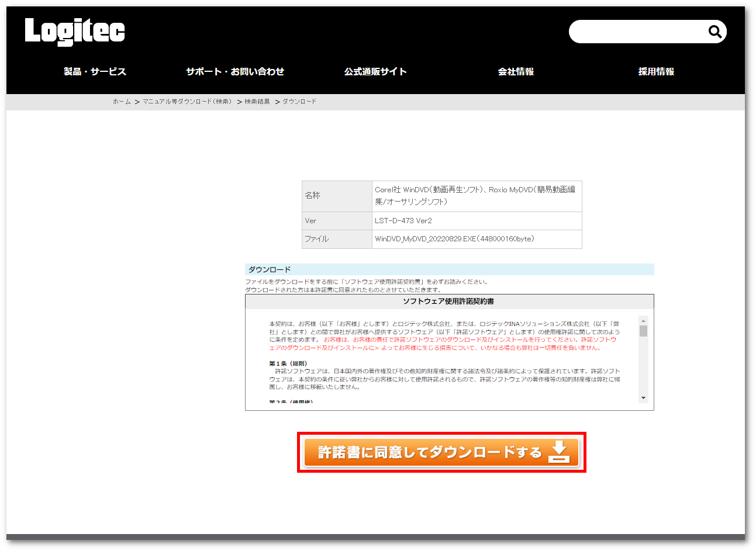Viewport: 756px width, 551px height.
Task: Click ソフトウェア使用許諾契約書 title bar
Action: click(449, 302)
